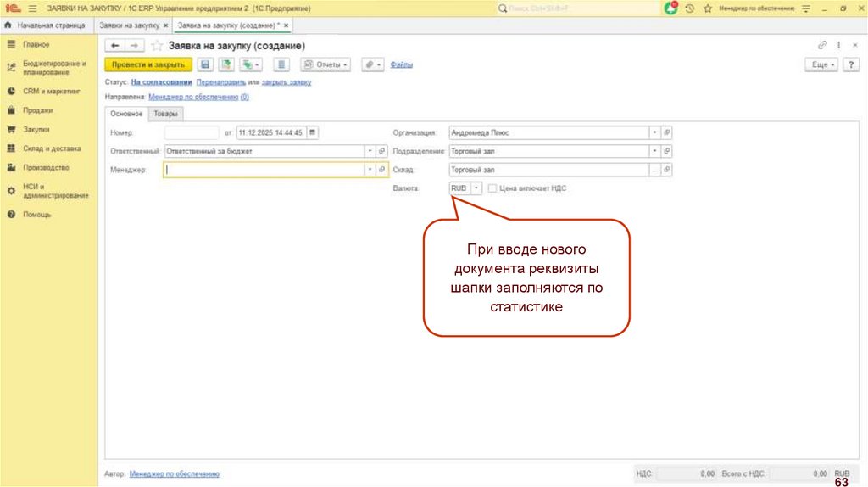Click into the Менеджер input field
Screen dimensions: 868x487
point(264,170)
